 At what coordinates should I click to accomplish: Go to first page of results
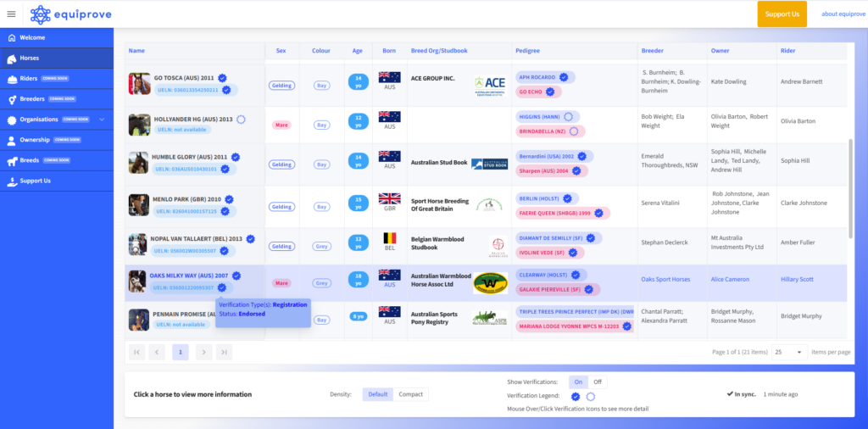(136, 352)
